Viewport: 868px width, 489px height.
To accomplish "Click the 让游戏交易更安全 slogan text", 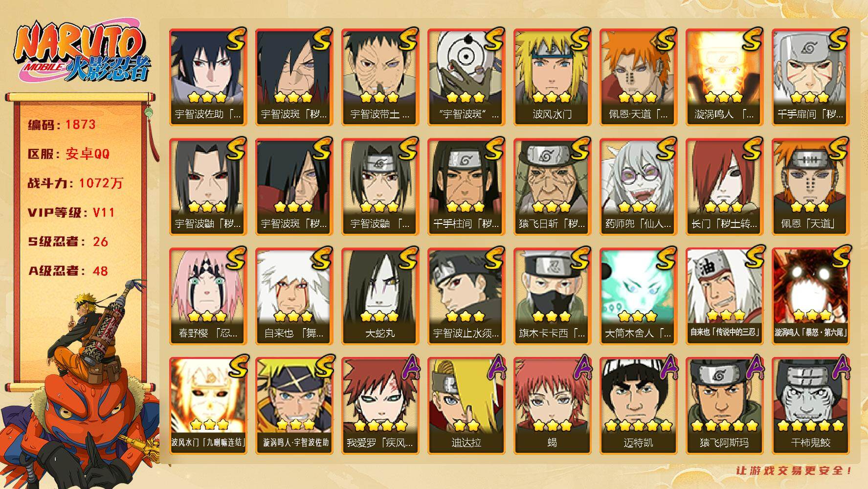I will tap(795, 470).
